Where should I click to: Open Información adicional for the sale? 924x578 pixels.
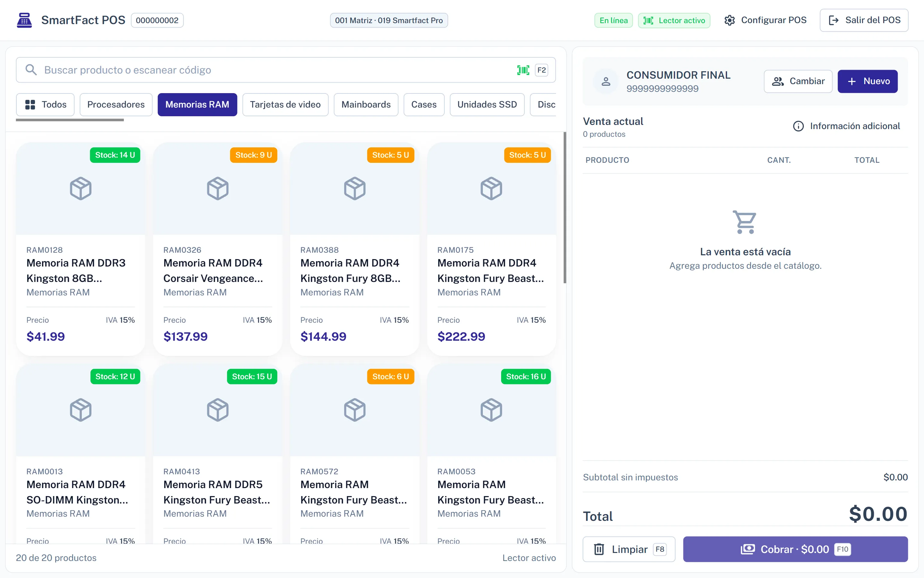click(846, 126)
